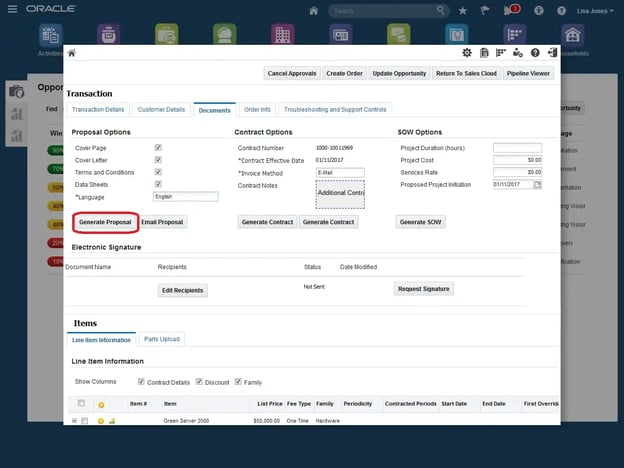Screen dimensions: 624x468
Task: Click the Generate Proposal button
Action: click(x=105, y=222)
